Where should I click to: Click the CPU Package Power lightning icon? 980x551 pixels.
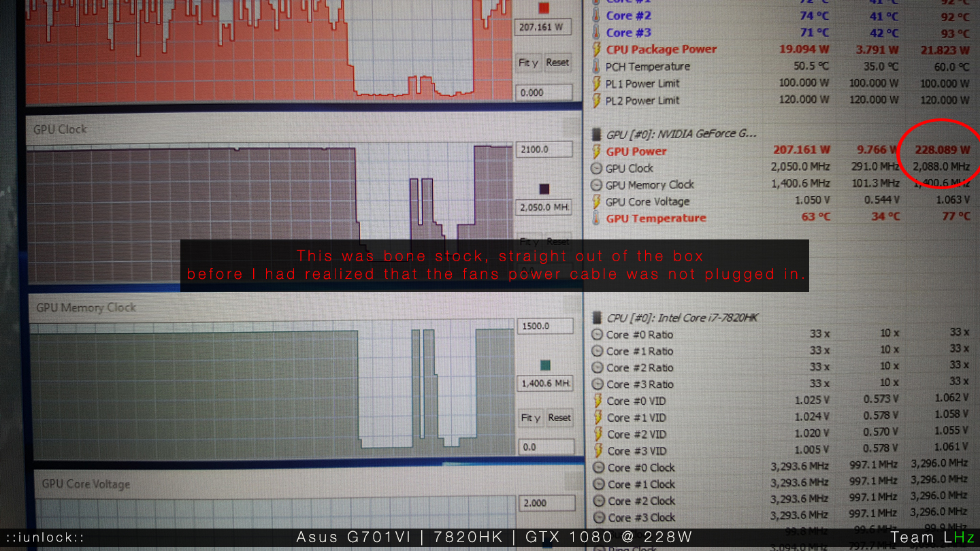coord(597,49)
